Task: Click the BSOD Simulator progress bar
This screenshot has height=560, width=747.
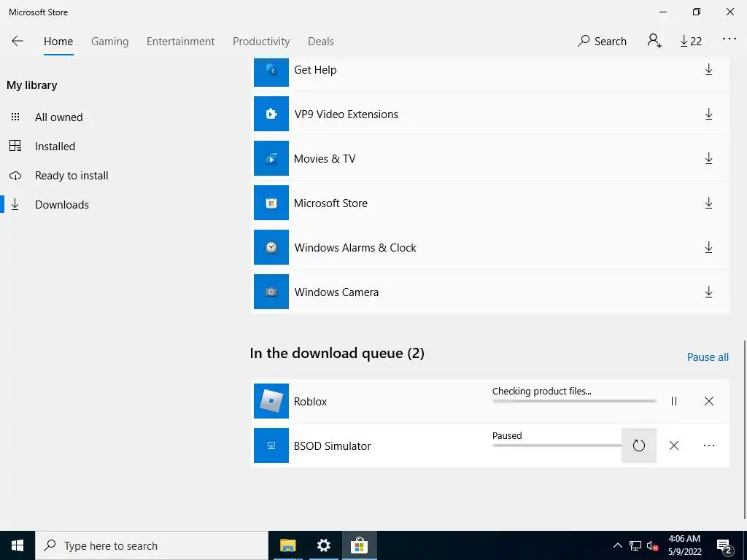Action: click(x=557, y=446)
